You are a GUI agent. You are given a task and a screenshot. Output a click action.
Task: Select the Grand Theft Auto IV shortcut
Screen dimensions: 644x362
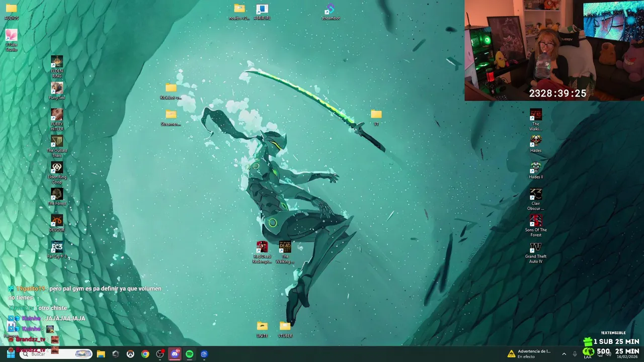[x=536, y=252]
